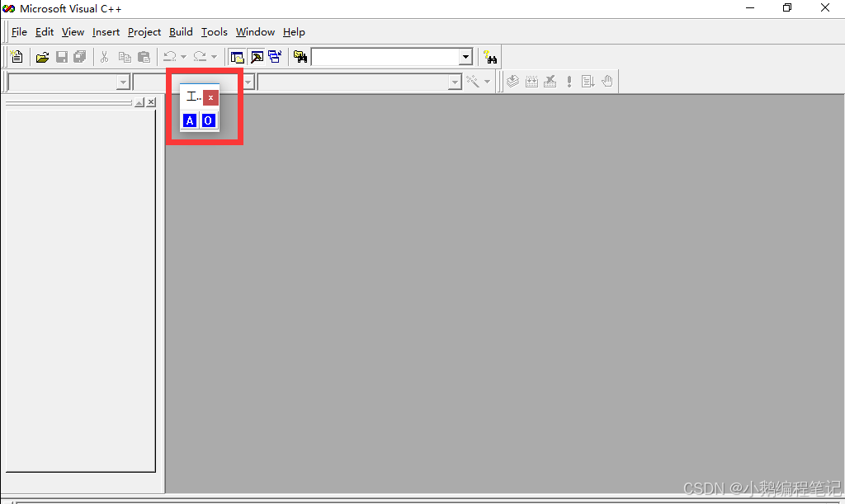Open the Build menu

[181, 32]
